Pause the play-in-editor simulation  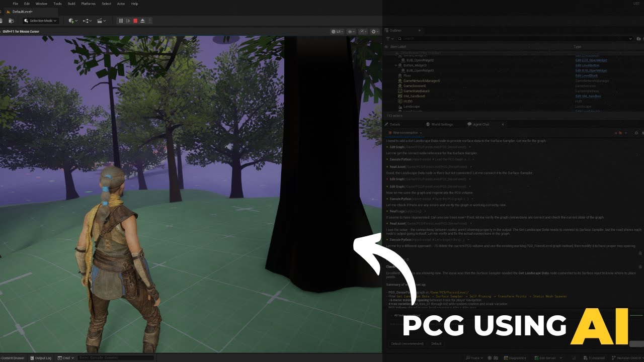pyautogui.click(x=121, y=21)
